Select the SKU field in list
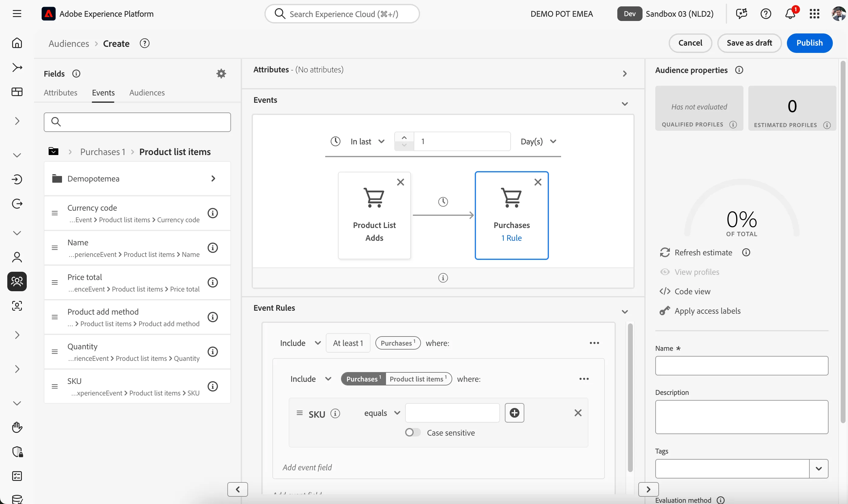848x504 pixels. pos(137,386)
